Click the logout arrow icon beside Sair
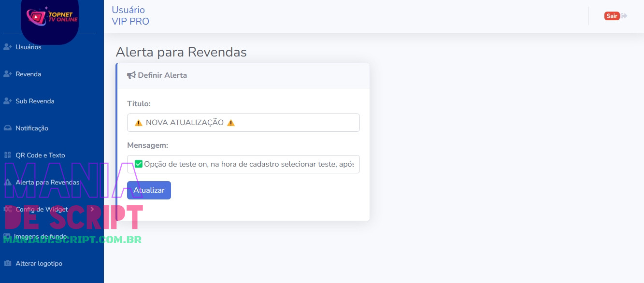Viewport: 644px width, 283px height. click(624, 16)
